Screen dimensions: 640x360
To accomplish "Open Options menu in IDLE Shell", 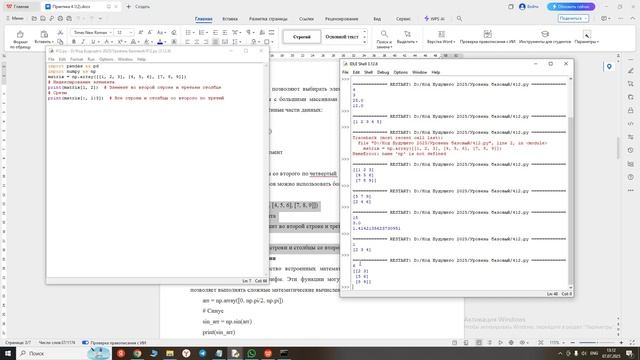I will point(400,72).
